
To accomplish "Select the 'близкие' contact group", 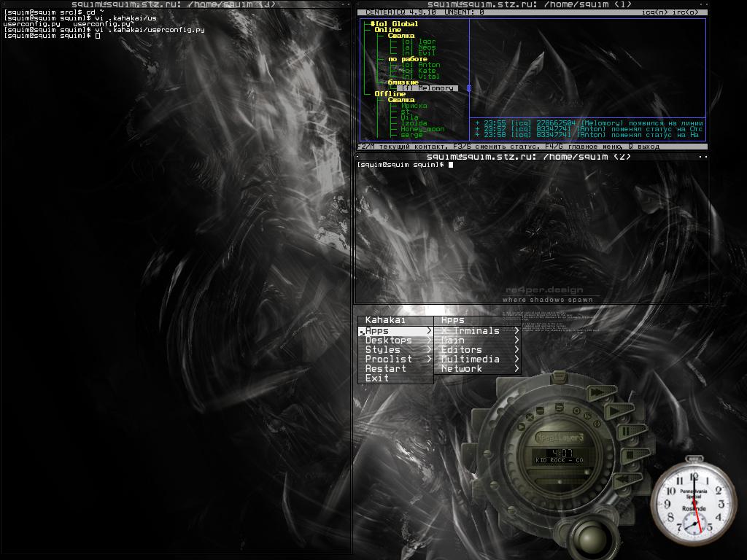I will coord(403,82).
